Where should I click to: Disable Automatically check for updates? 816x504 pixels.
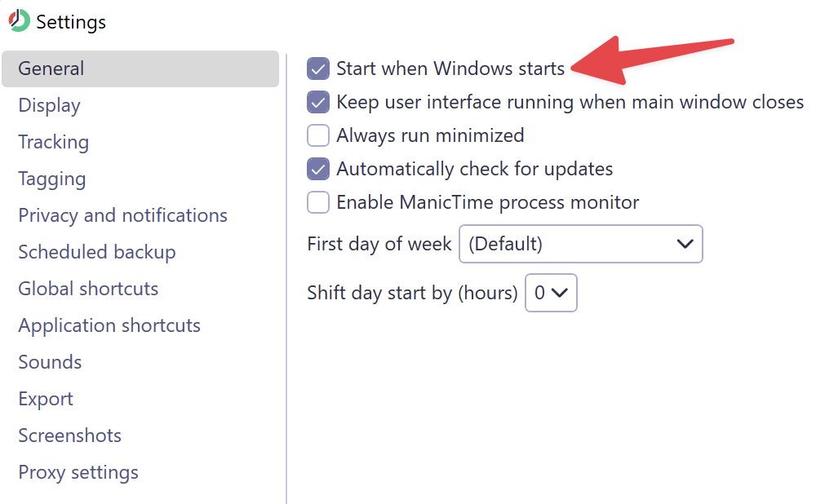318,169
